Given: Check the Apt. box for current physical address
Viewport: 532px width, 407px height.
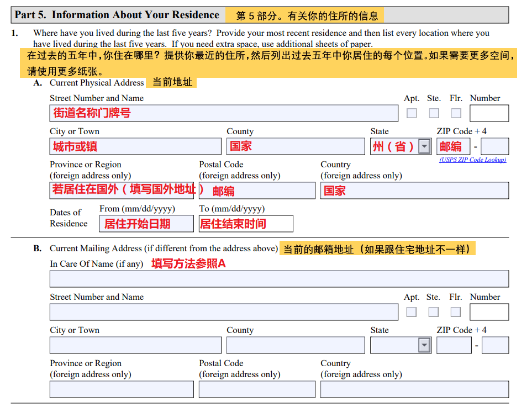Looking at the screenshot, I should (412, 113).
